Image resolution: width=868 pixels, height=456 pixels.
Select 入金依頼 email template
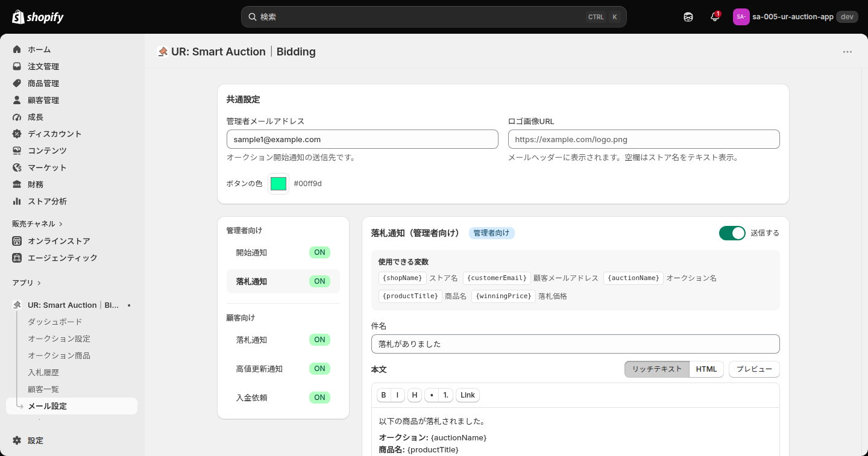point(283,398)
